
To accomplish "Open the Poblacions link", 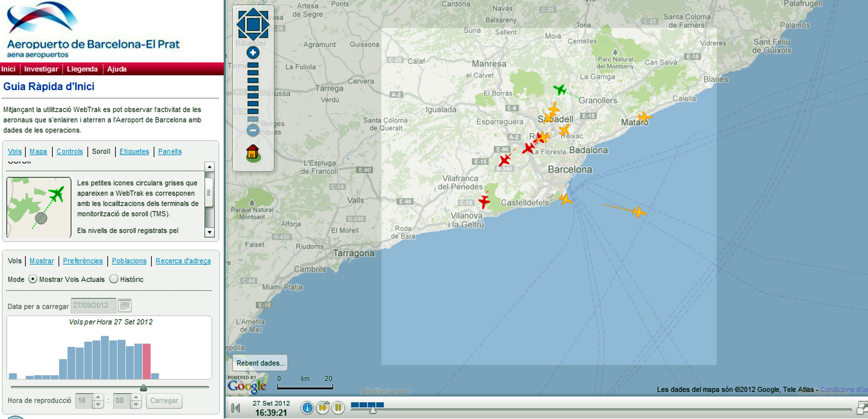I will (x=129, y=261).
